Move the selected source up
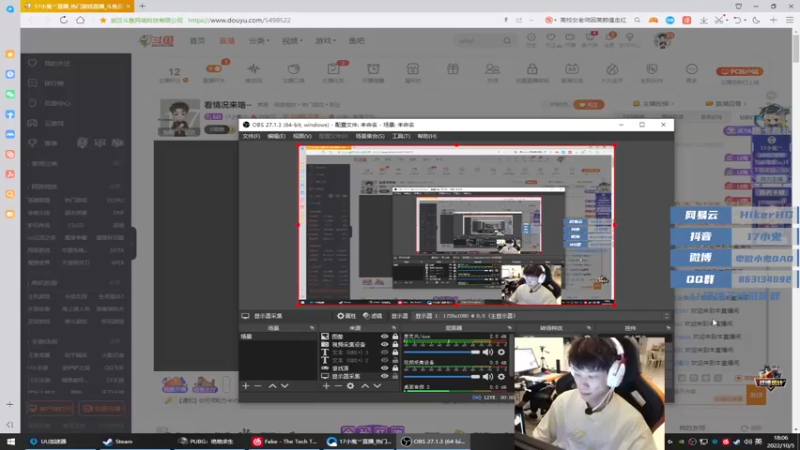Viewport: 800px width, 450px height. point(365,386)
